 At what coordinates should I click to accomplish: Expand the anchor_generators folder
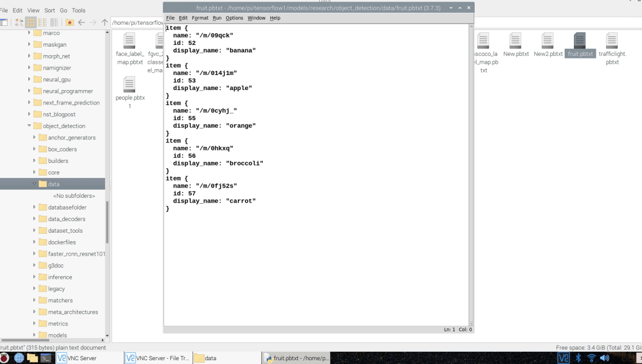[x=34, y=138]
